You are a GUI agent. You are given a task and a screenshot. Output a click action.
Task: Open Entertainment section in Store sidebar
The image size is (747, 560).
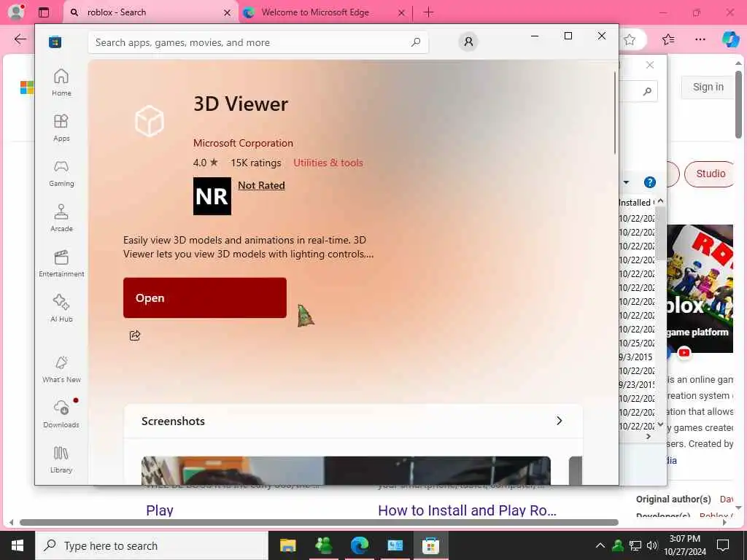pyautogui.click(x=61, y=263)
